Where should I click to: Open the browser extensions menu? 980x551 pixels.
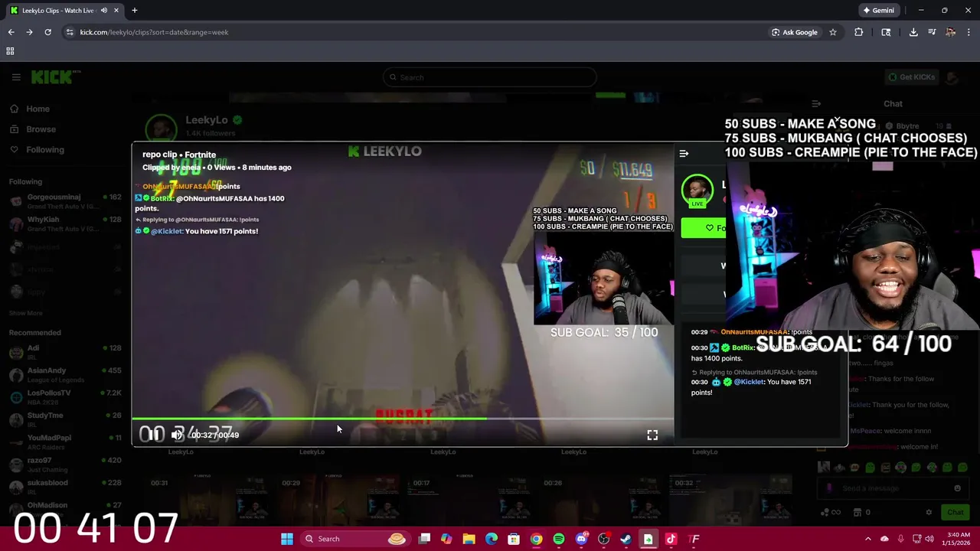coord(858,32)
